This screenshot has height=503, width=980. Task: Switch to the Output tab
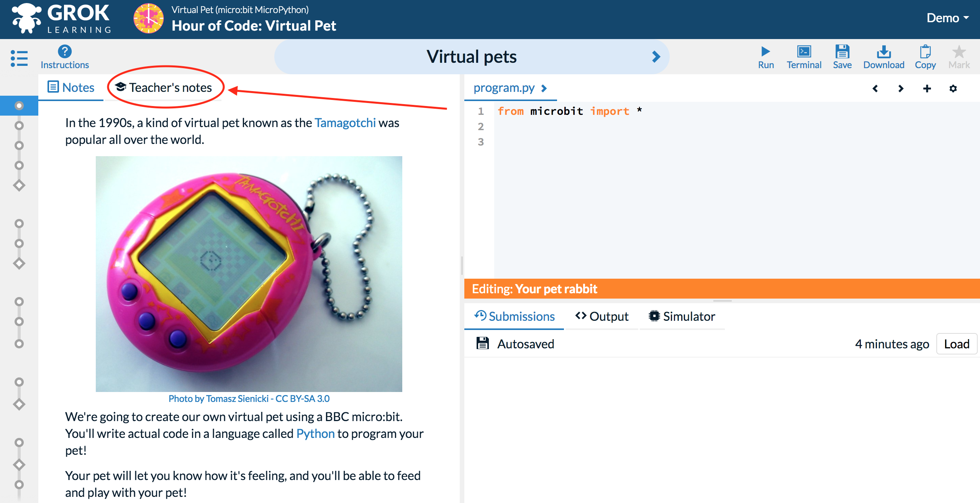602,316
